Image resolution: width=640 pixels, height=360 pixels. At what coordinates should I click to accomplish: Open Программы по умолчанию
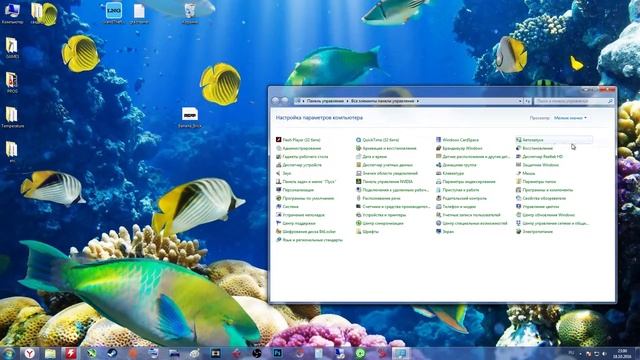click(305, 198)
